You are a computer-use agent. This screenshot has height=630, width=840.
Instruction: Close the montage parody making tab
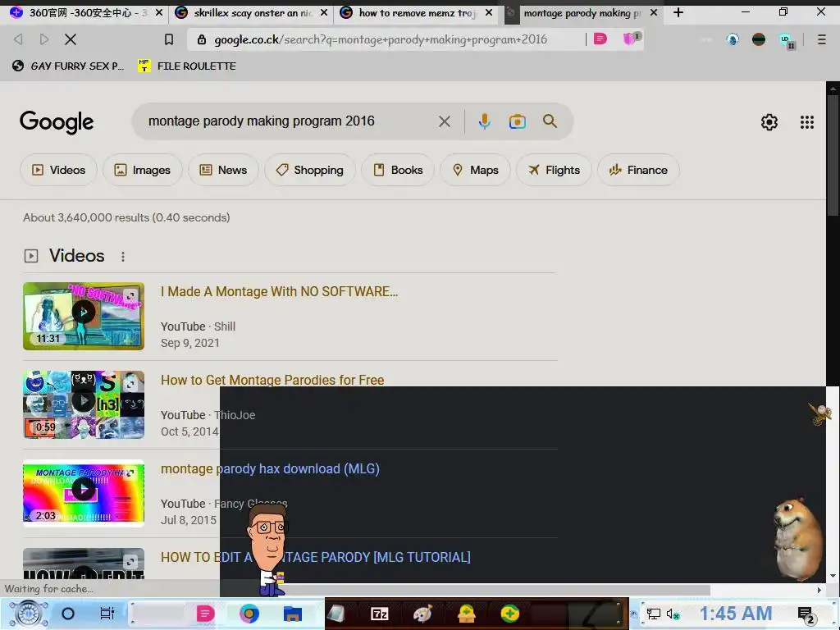[654, 12]
